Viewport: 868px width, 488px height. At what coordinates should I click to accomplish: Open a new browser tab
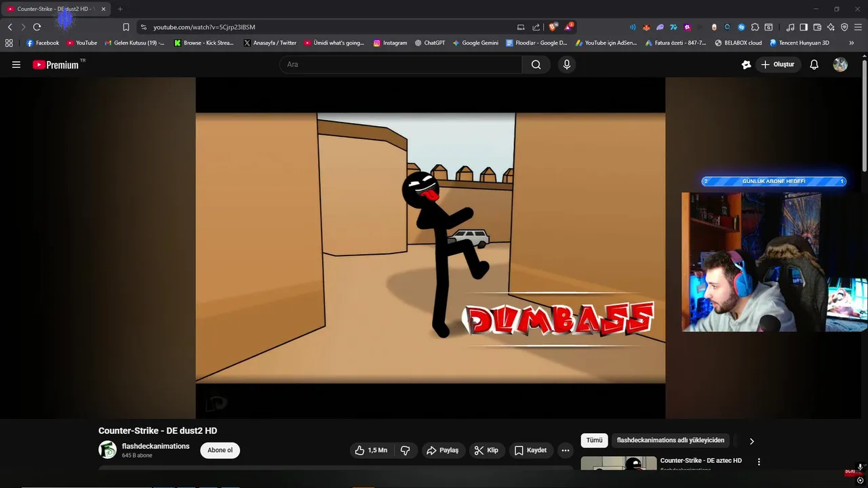coord(120,9)
